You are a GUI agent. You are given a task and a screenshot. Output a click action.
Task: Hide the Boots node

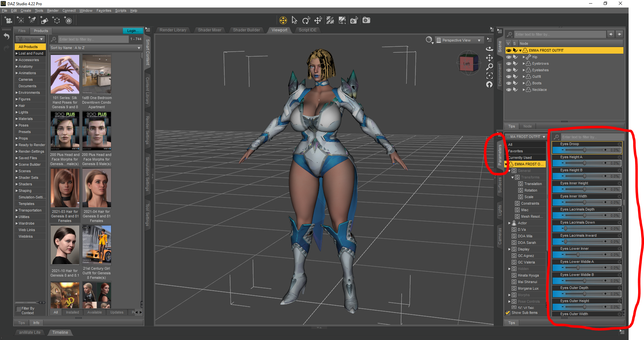pos(509,83)
